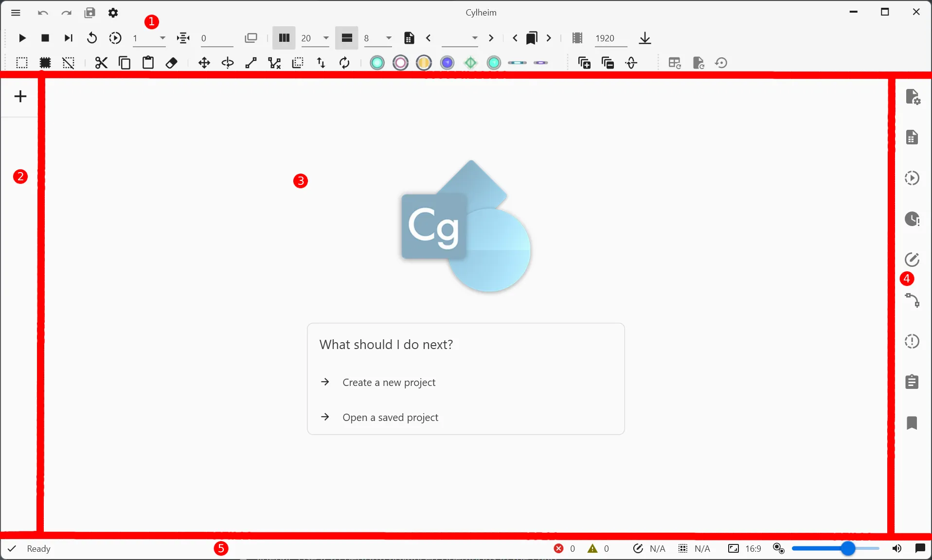
Task: Select the ring-shaped hold note tool
Action: (400, 63)
